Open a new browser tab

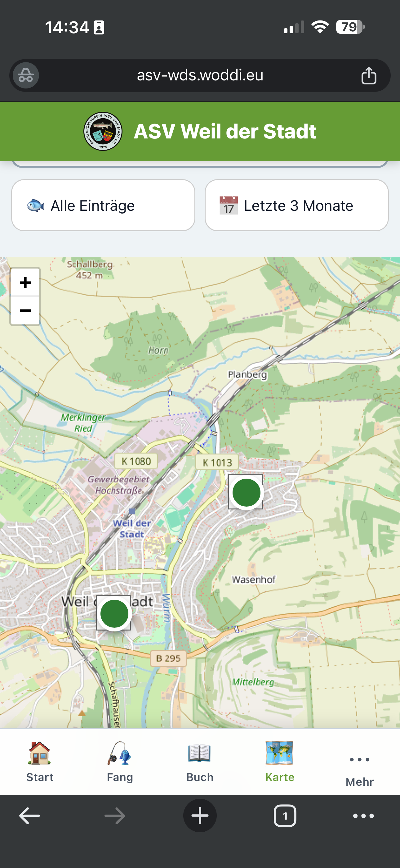(200, 816)
